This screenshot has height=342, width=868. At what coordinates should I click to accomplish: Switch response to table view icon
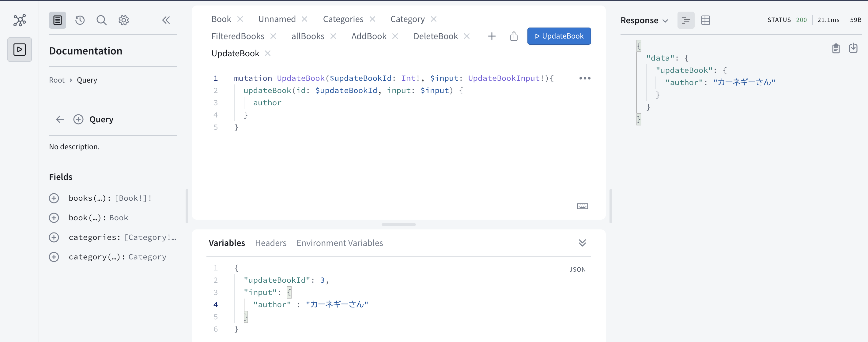pos(705,20)
